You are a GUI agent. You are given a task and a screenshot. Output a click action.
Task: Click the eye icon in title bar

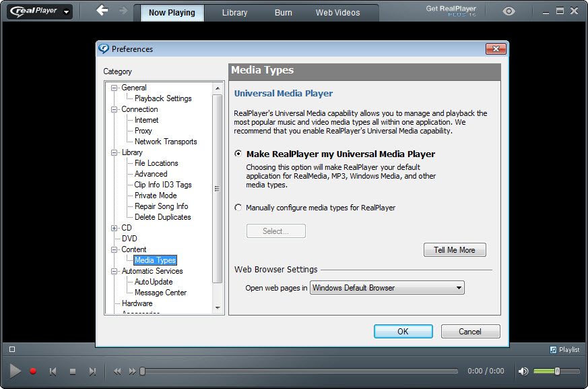(509, 11)
